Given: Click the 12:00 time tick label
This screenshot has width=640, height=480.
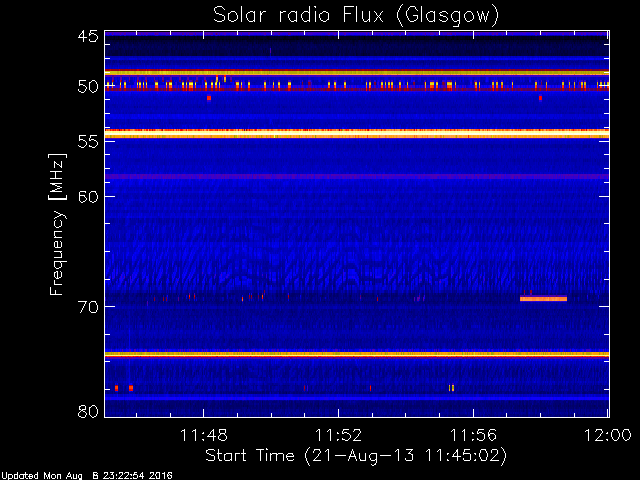Looking at the screenshot, I should click(x=608, y=435).
